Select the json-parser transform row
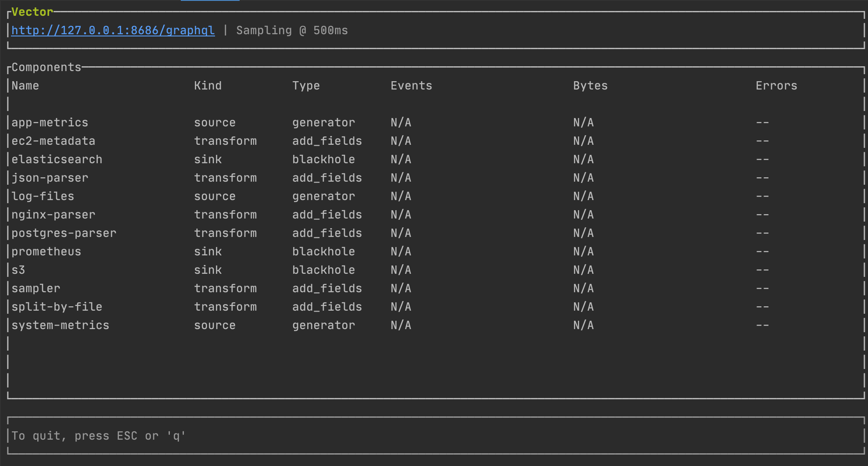868x466 pixels. pos(50,178)
